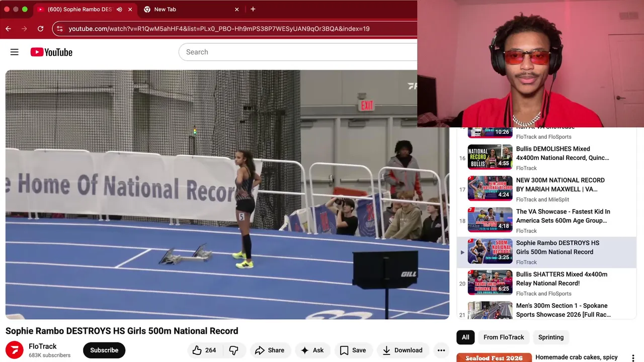Go to the YouTube home logo
This screenshot has height=362, width=644.
coord(51,52)
